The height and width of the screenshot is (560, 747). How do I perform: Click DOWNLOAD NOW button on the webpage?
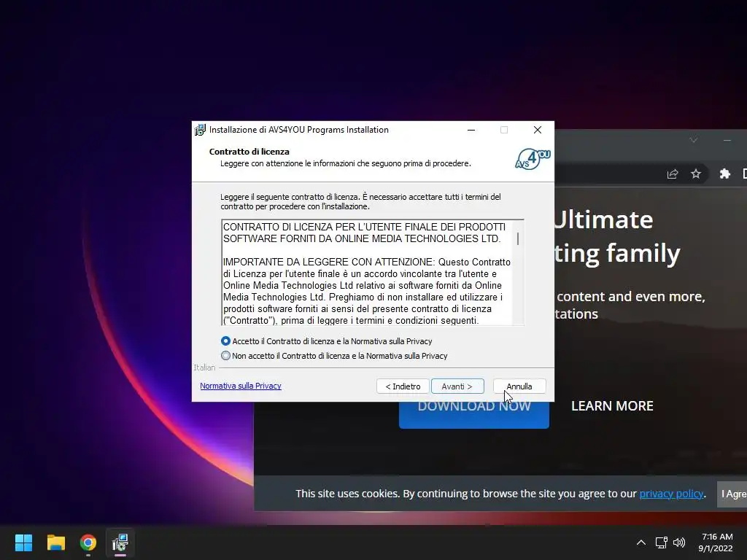click(474, 414)
